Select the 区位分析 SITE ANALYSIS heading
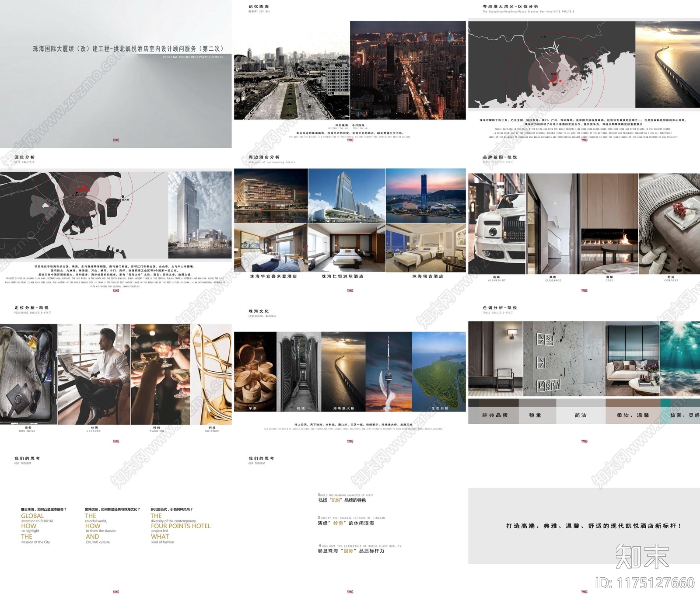Viewport: 700px width, 600px height. tap(24, 159)
